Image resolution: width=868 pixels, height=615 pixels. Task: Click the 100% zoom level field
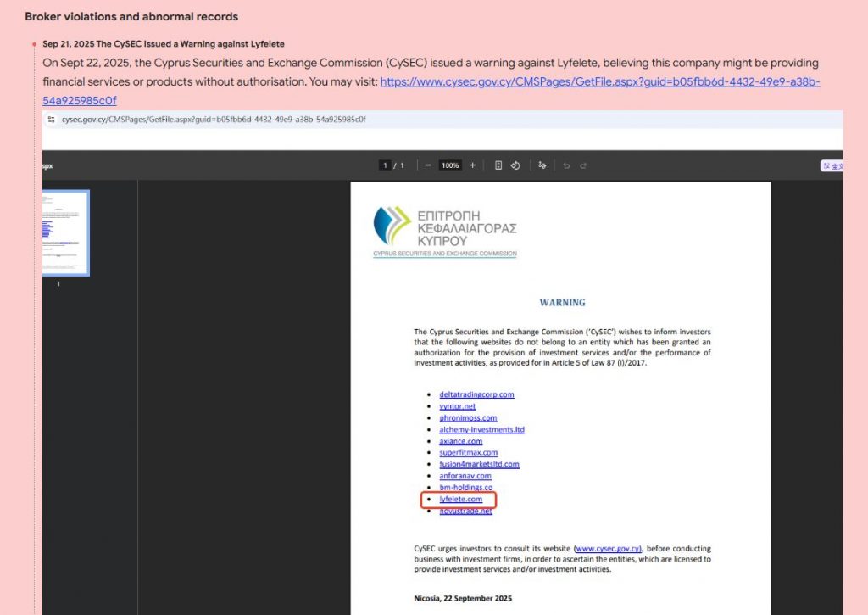point(450,165)
